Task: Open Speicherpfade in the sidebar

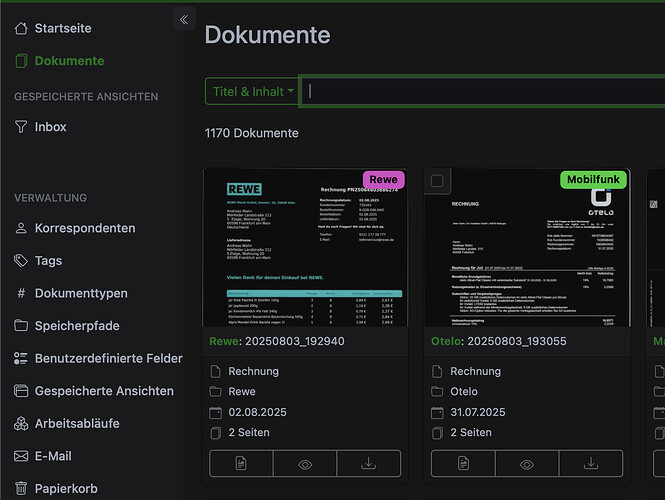Action: pyautogui.click(x=77, y=326)
